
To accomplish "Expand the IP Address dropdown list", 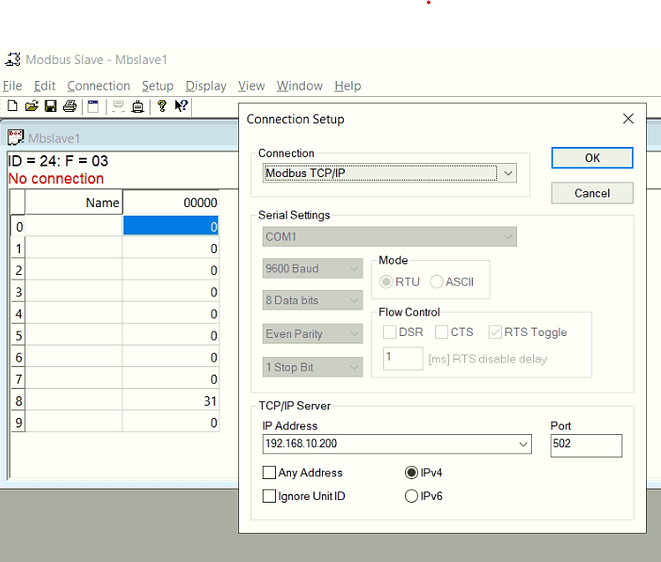I will click(x=524, y=445).
